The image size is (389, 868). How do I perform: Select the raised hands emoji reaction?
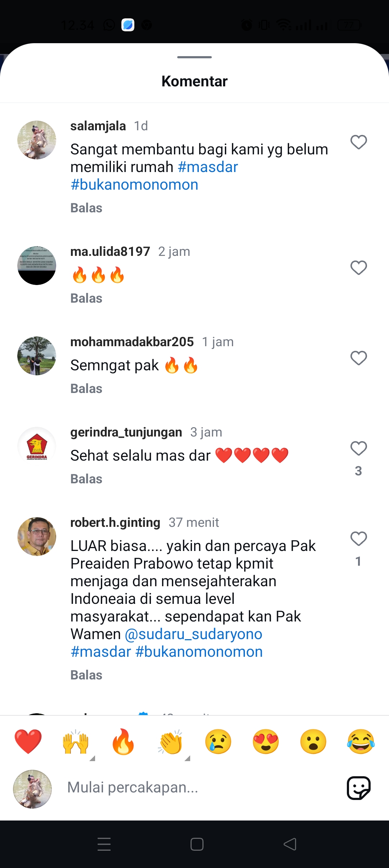click(x=76, y=741)
